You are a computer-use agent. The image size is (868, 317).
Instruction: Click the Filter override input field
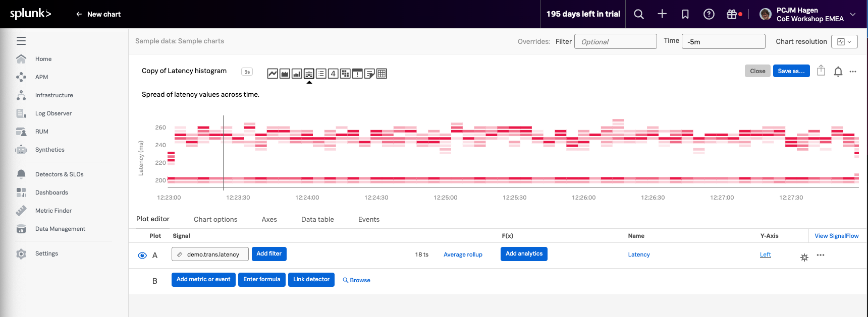point(616,41)
